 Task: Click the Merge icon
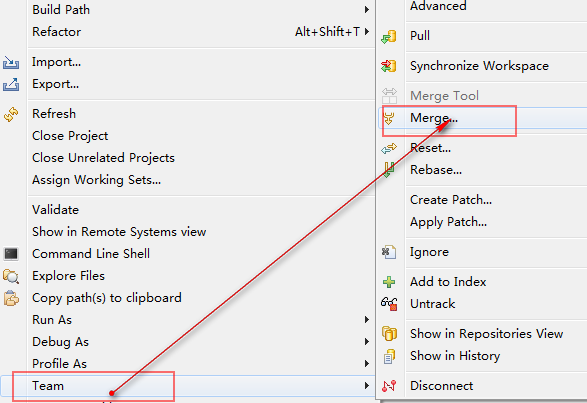[x=389, y=118]
